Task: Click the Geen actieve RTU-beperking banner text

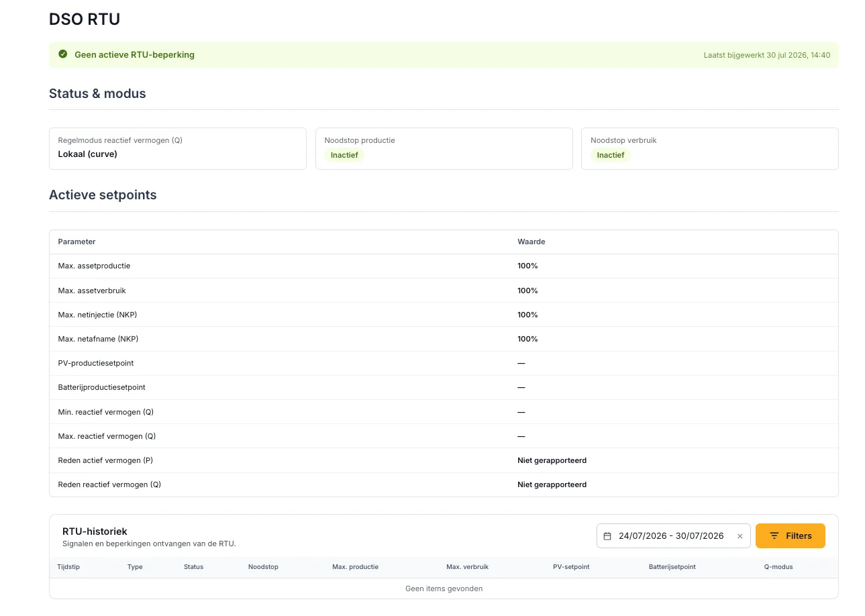Action: point(134,55)
